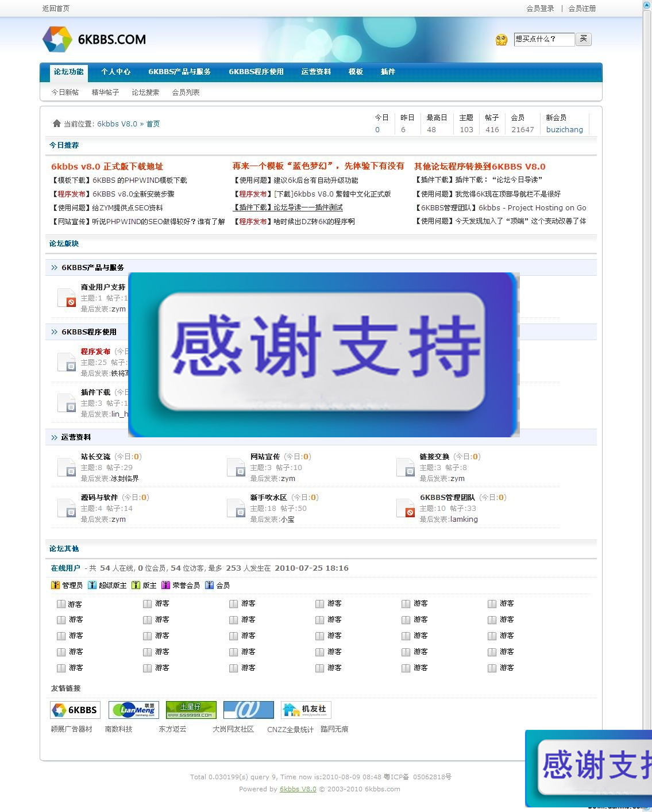The image size is (652, 812).
Task: Click the 大岗网友社区 friend link
Action: [x=233, y=729]
